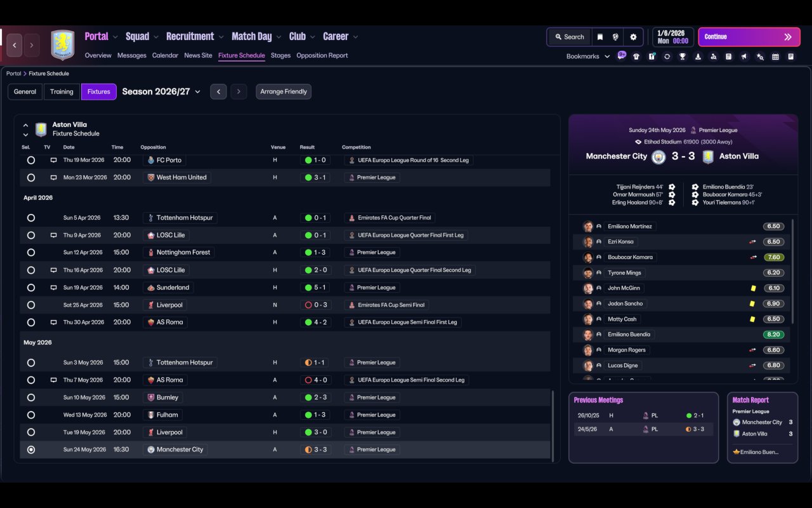The height and width of the screenshot is (508, 812).
Task: Open the 26/10/25 previous meeting row
Action: coord(643,416)
